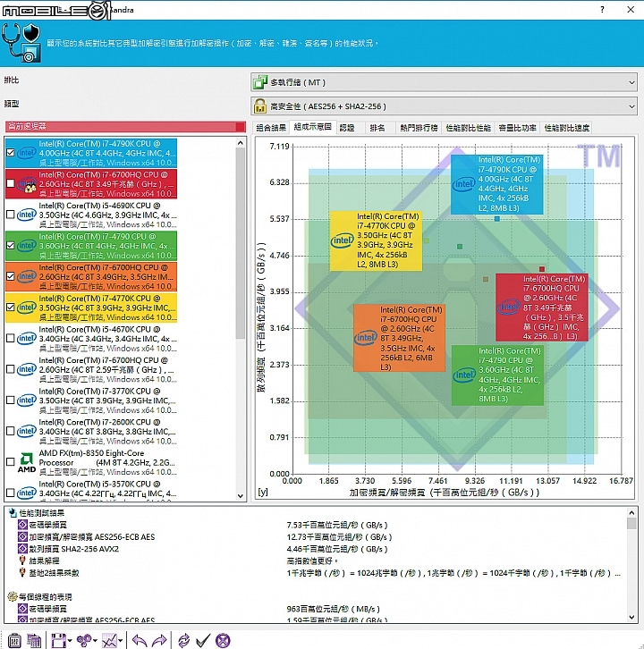This screenshot has width=644, height=649.
Task: Select the 4.46 GB/s SHA2-256 result value
Action: (x=336, y=549)
